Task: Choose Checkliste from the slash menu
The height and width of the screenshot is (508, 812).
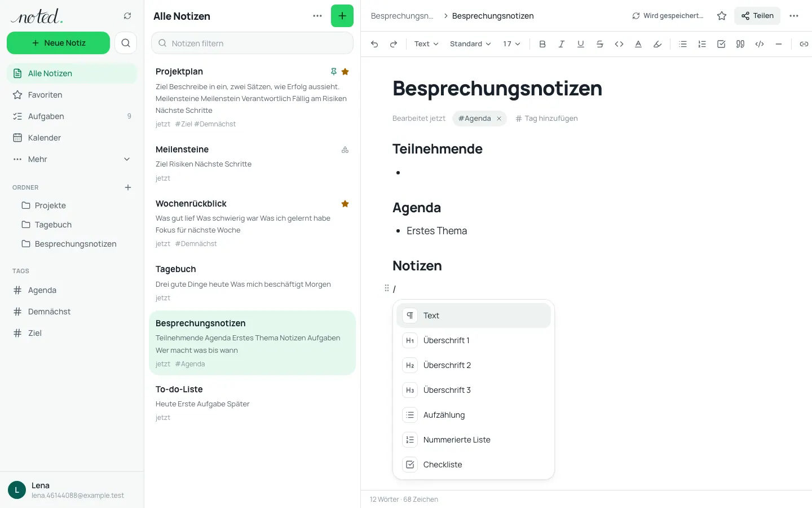Action: click(474, 465)
